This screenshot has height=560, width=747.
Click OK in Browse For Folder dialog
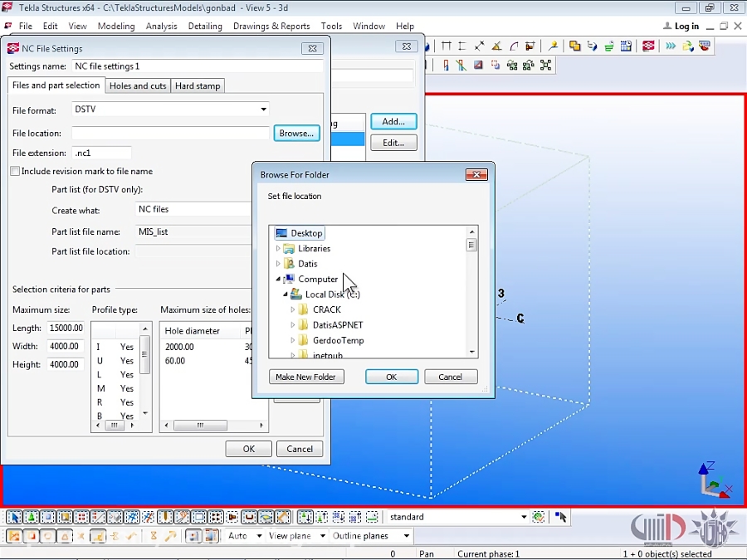(392, 377)
